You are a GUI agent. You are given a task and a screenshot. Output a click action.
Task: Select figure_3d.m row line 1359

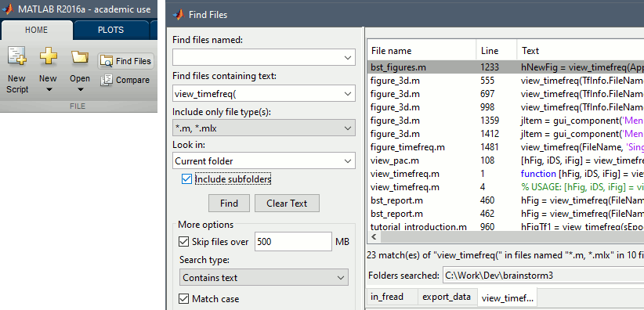coord(505,121)
